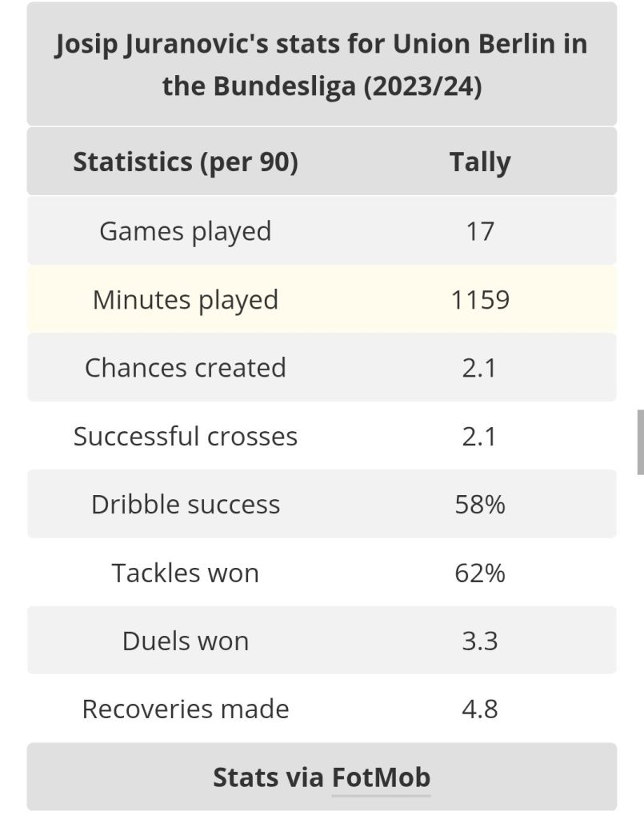Image resolution: width=644 pixels, height=819 pixels.
Task: Click the Stats via text in footer
Action: (269, 777)
